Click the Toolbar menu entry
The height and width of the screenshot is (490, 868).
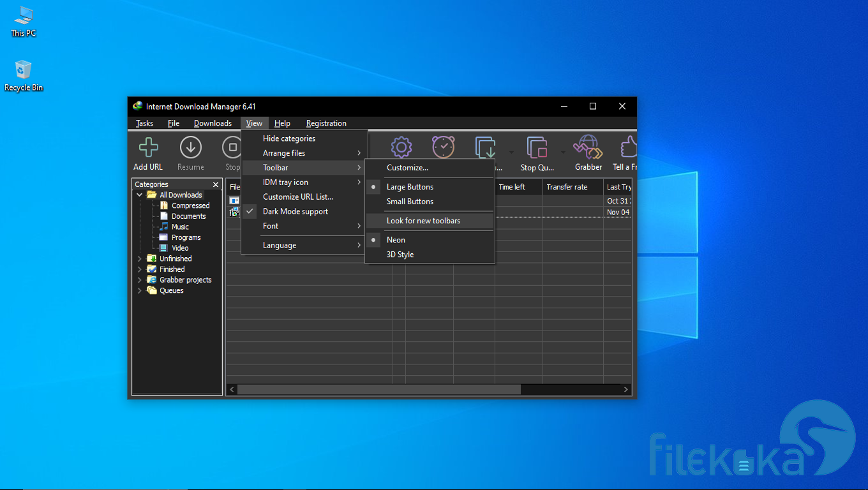[304, 167]
